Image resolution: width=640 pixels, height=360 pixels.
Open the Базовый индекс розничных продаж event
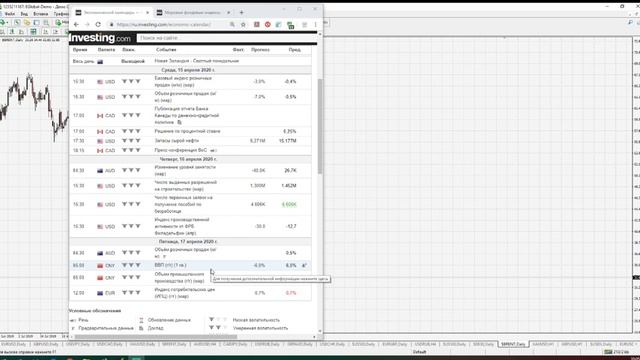pos(183,81)
